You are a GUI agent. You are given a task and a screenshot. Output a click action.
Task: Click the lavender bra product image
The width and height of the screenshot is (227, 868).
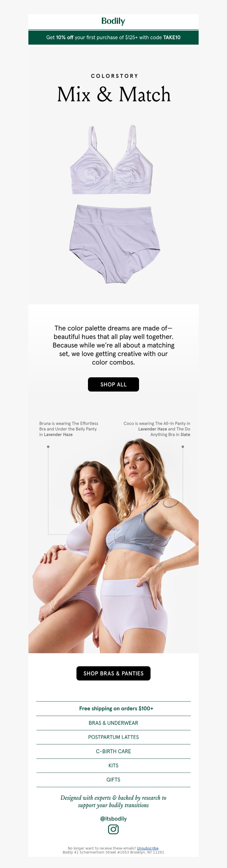pos(112,160)
